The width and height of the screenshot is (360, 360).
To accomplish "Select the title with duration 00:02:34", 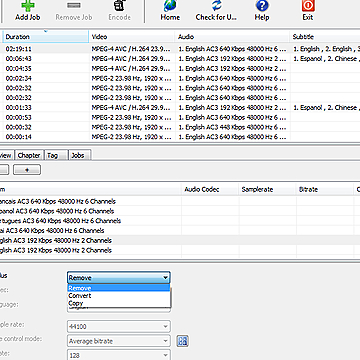I will click(180, 78).
